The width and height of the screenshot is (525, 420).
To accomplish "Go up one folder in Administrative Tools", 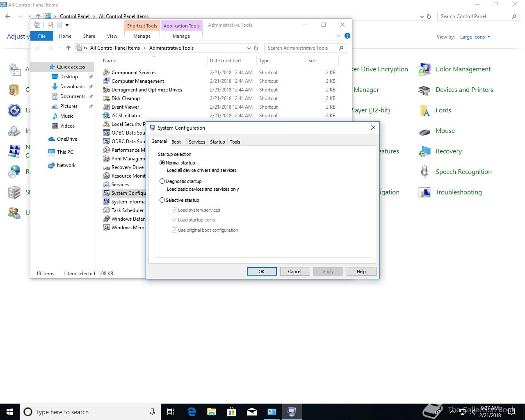I will [68, 48].
